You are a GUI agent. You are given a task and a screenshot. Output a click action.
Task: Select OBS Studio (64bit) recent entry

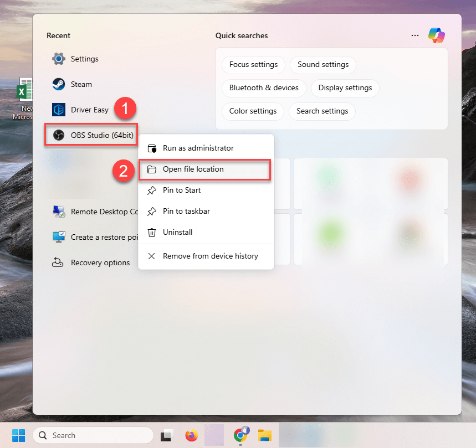91,135
